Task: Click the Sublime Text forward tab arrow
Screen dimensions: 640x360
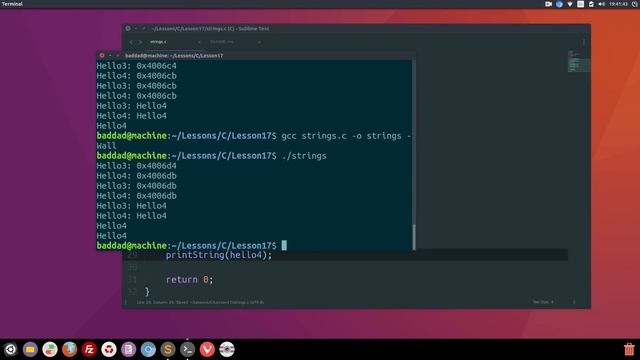Action: [140, 42]
